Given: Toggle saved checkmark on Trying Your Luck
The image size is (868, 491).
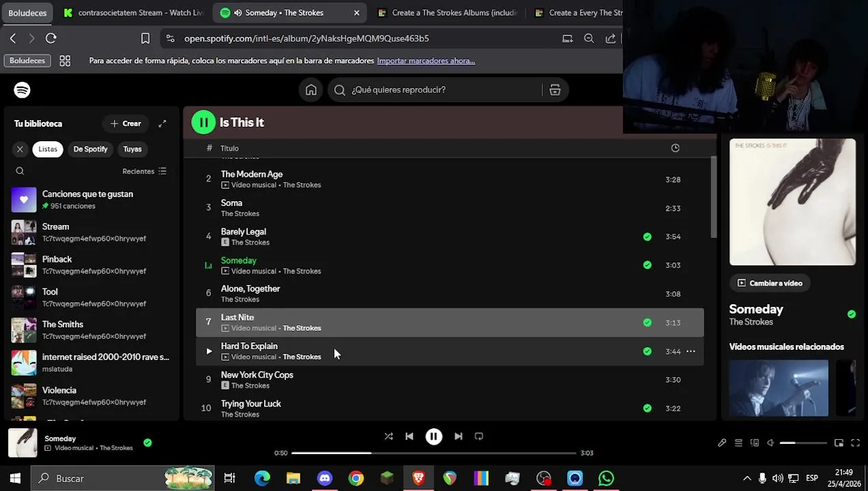Looking at the screenshot, I should (647, 408).
